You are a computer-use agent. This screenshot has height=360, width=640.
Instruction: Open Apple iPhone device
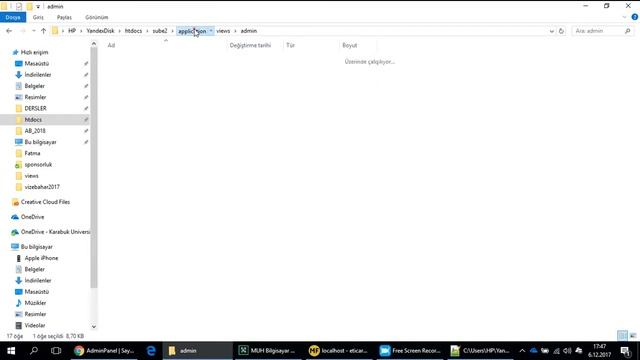point(41,258)
